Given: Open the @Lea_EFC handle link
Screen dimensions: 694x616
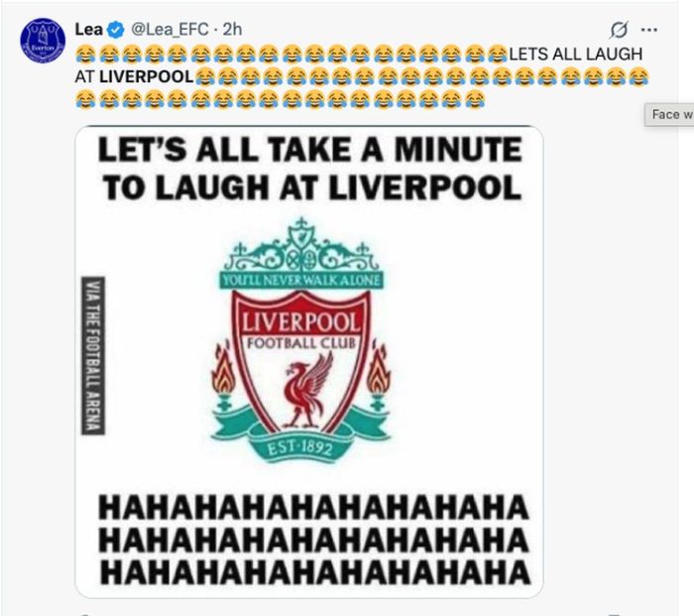Looking at the screenshot, I should (170, 30).
